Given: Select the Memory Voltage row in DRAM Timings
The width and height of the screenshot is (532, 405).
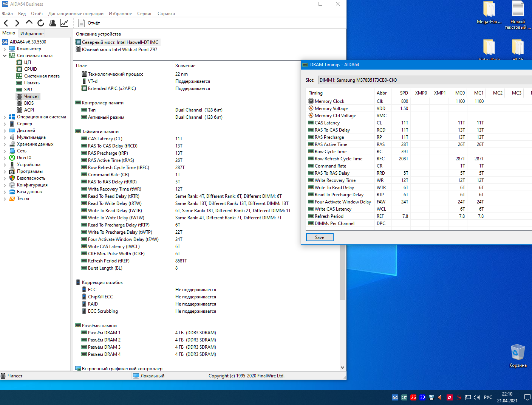Looking at the screenshot, I should (419, 109).
